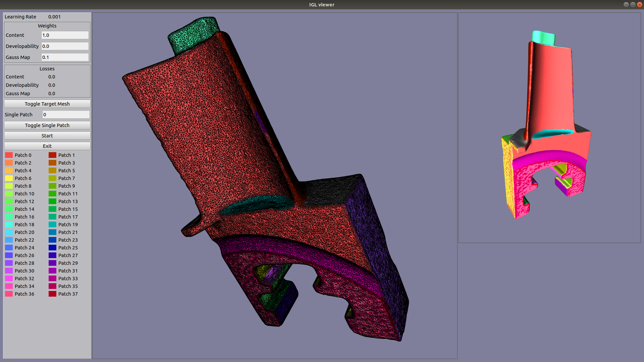Close the IGL viewer window
Screen dimensions: 644x362
(x=639, y=5)
